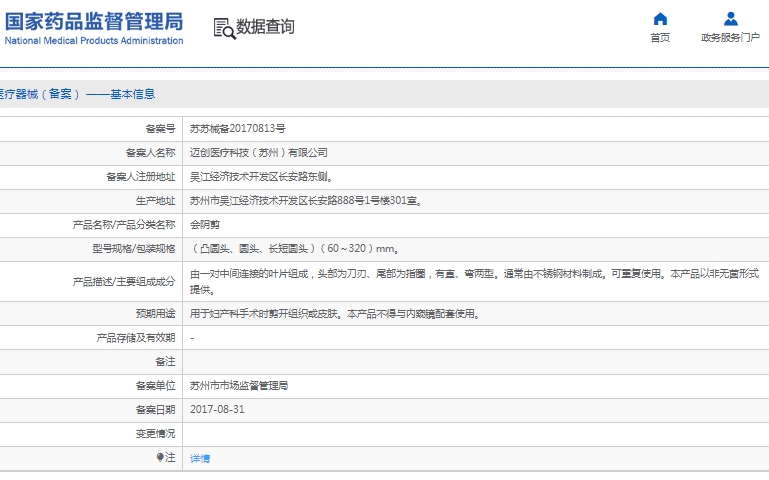Select value 苏苏械备20170813号
The image size is (769, 480).
tap(238, 128)
